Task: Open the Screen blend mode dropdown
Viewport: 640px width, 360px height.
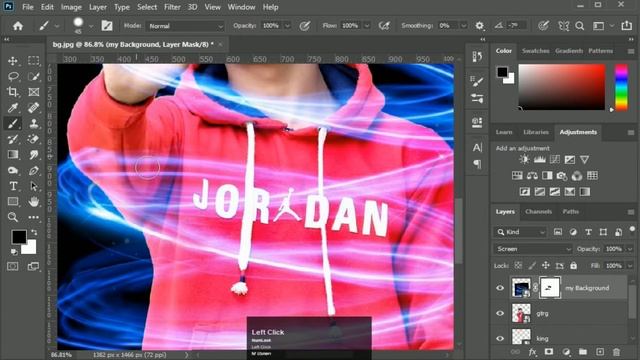Action: pyautogui.click(x=533, y=249)
